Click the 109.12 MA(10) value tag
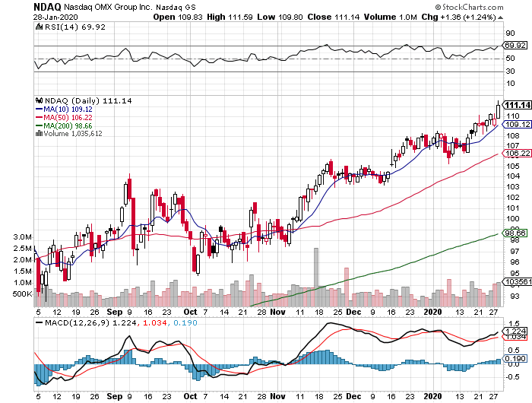Screen dimensions: 532x403 (517, 124)
